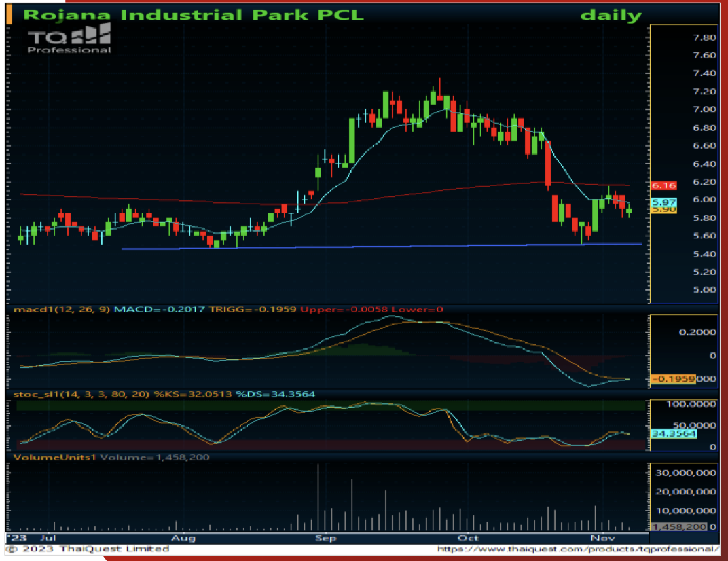
Task: Click the 20,000,000 volume axis label
Action: coord(686,491)
